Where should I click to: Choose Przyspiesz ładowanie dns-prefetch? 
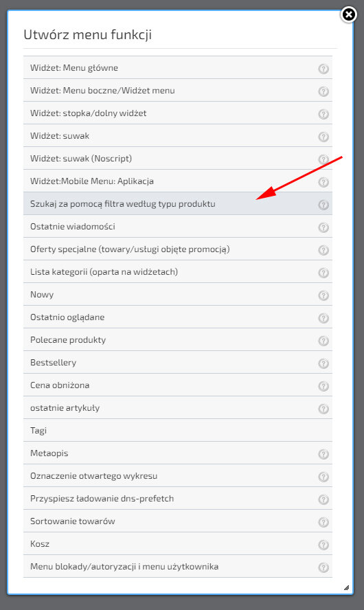click(178, 498)
